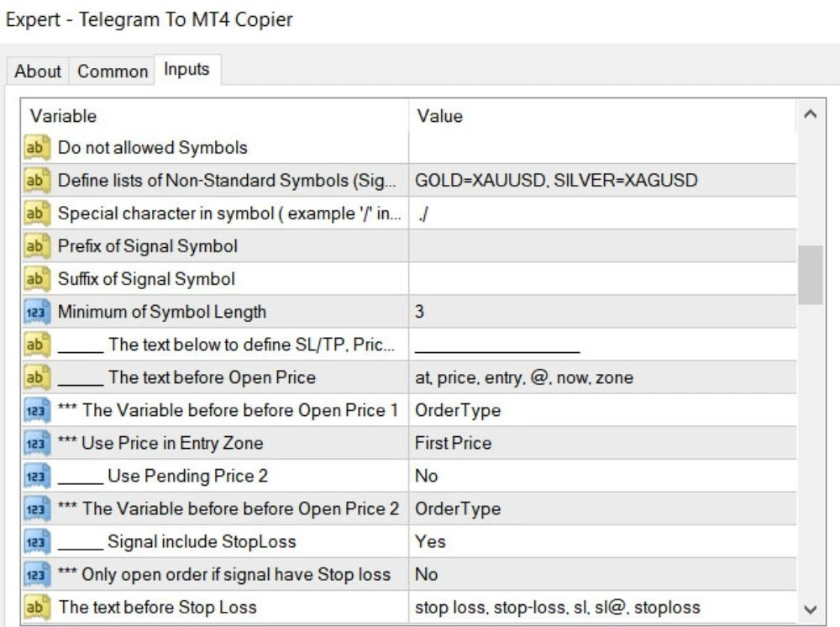Select the icon beside The text before Stop Loss
840x627 pixels.
pyautogui.click(x=36, y=607)
